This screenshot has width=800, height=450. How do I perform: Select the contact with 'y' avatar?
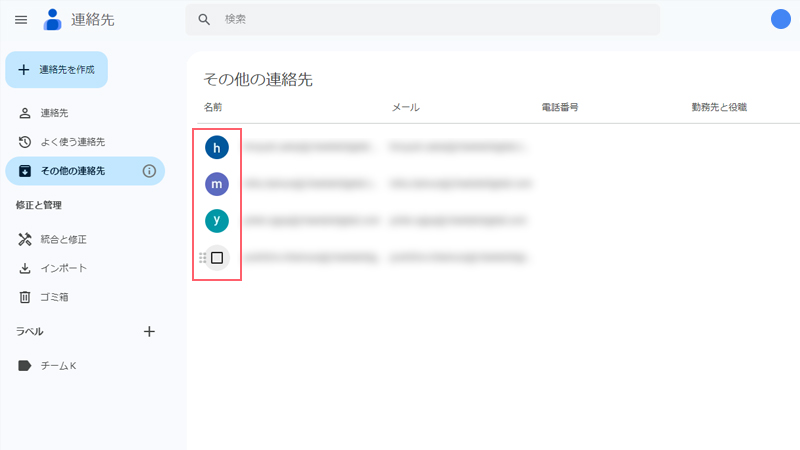coord(217,220)
